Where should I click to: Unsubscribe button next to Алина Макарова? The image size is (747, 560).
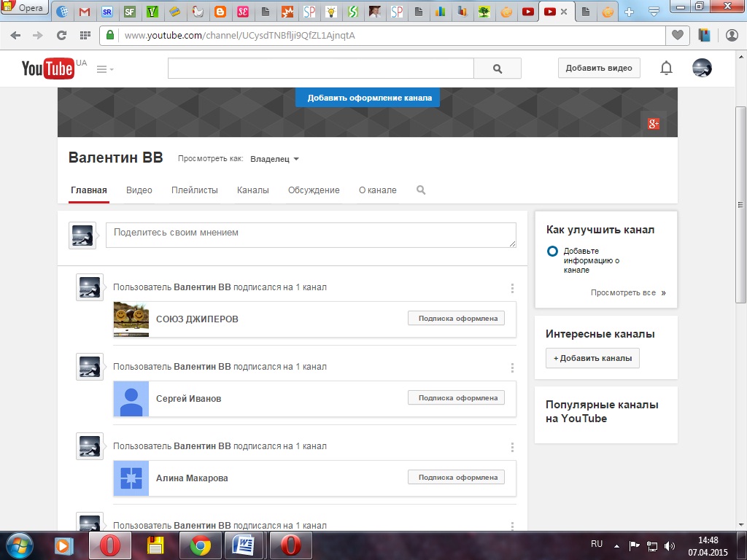456,477
